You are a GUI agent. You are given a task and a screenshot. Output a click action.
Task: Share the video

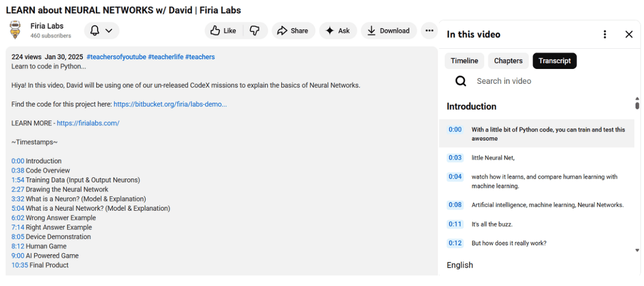(292, 31)
